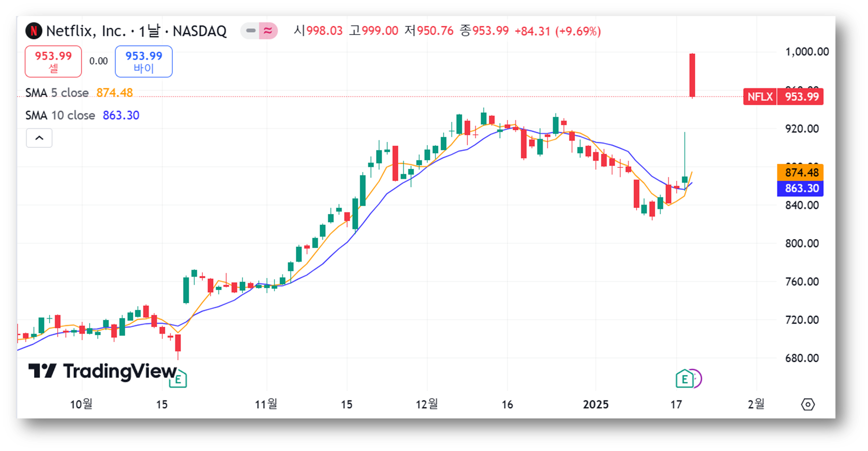Click the low value 950.76 in header

point(435,31)
